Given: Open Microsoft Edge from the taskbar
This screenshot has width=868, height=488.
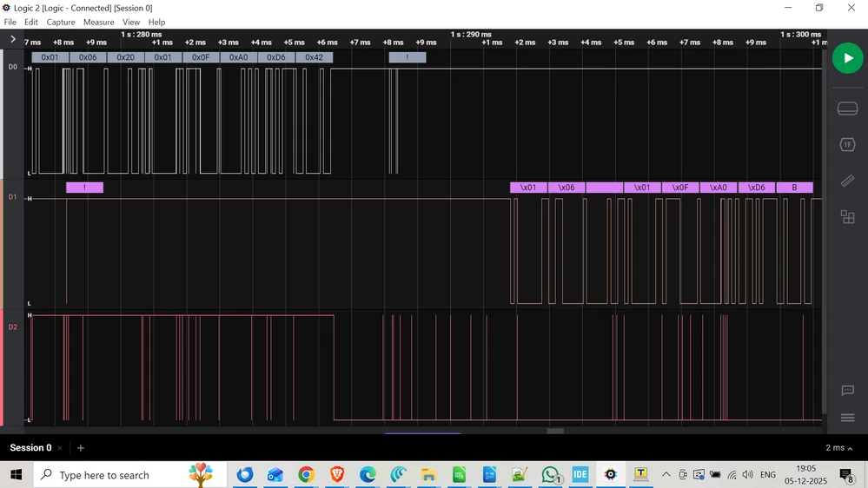Looking at the screenshot, I should (368, 475).
